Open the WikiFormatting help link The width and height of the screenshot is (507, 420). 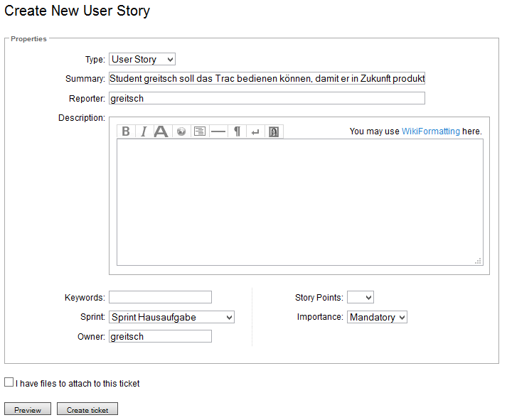430,131
